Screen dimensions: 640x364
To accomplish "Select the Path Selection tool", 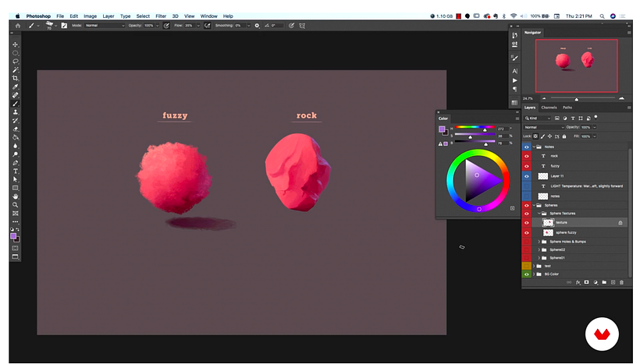I will tap(15, 179).
